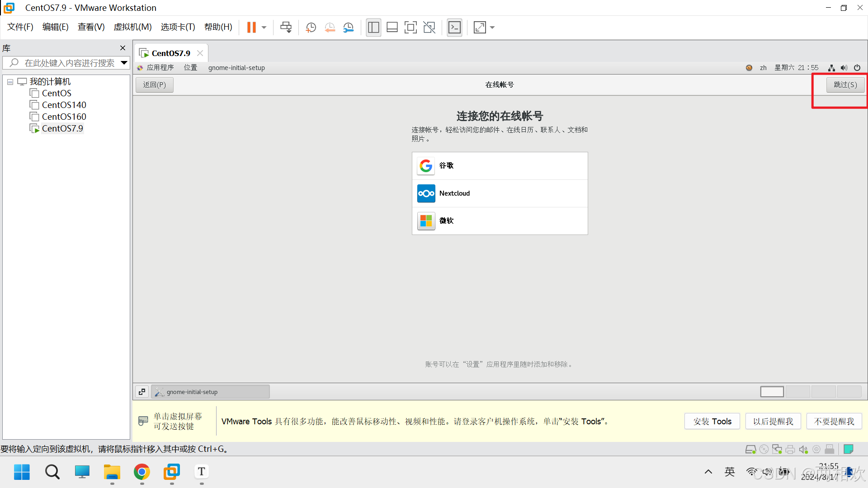Click Send Ctrl+Alt+Del toolbar icon
The width and height of the screenshot is (868, 488).
click(286, 28)
